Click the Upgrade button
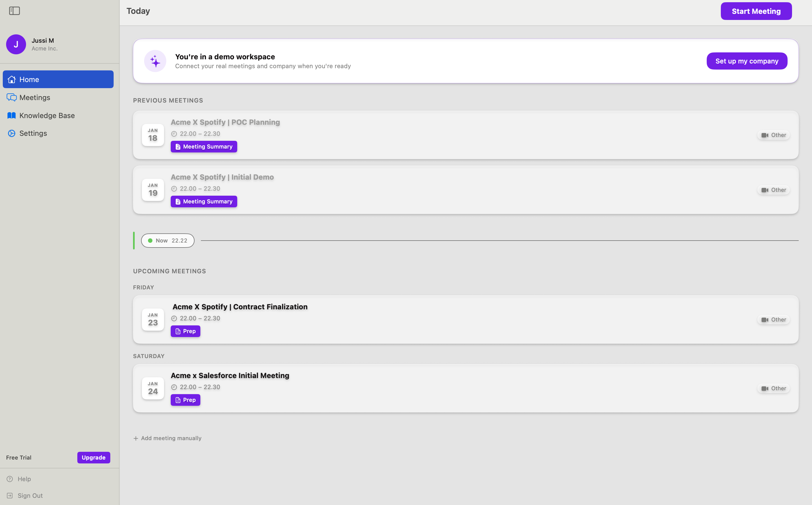This screenshot has height=505, width=812. click(93, 458)
